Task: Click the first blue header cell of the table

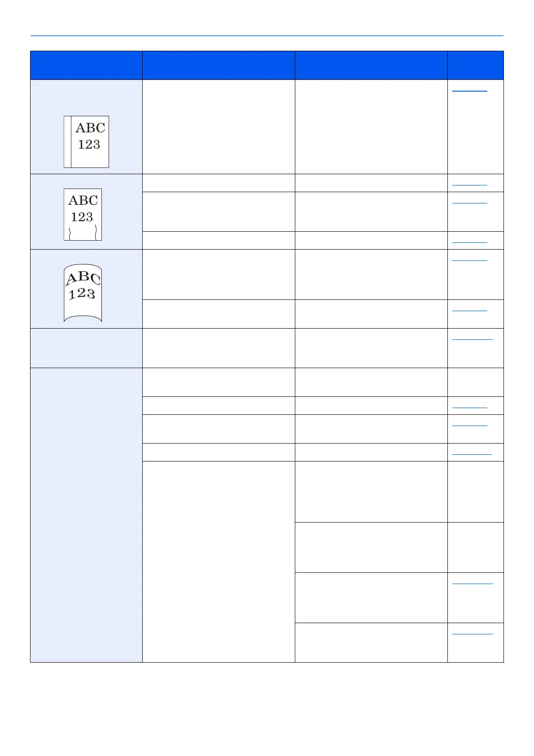Action: (x=86, y=65)
